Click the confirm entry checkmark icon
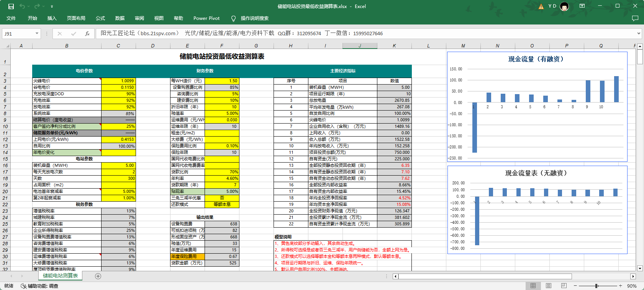Viewport: 644px width, 290px height. point(74,34)
